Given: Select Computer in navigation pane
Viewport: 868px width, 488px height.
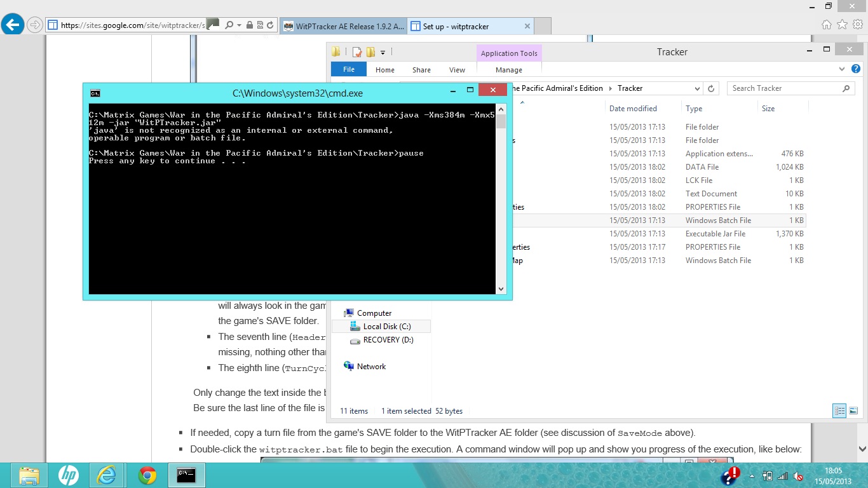Looking at the screenshot, I should [x=374, y=313].
